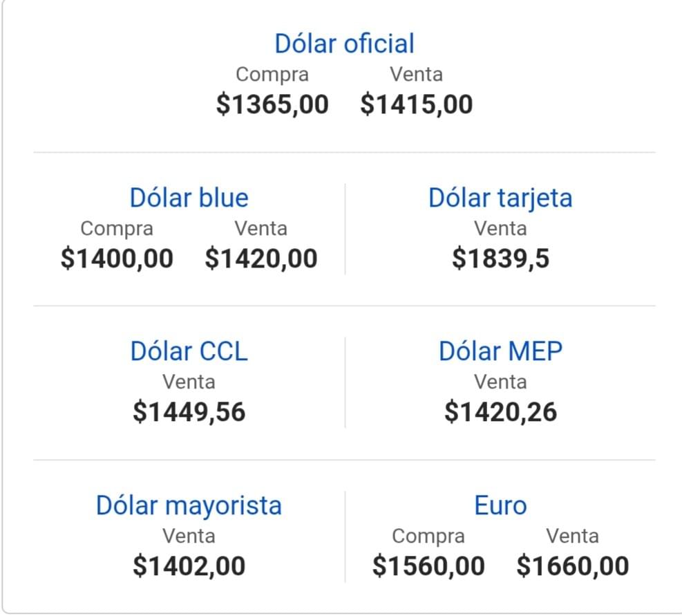The image size is (682, 616).
Task: Open the Euro quote link
Action: 500,505
